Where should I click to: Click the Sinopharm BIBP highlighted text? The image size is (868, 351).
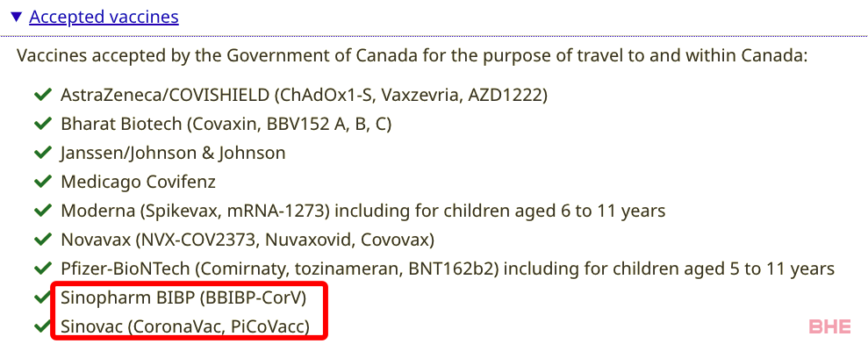[x=183, y=297]
